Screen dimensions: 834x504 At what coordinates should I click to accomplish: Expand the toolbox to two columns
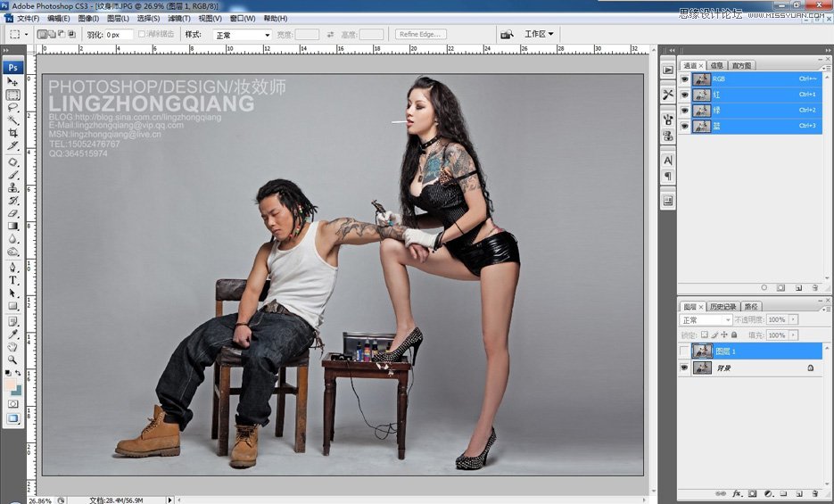click(6, 51)
